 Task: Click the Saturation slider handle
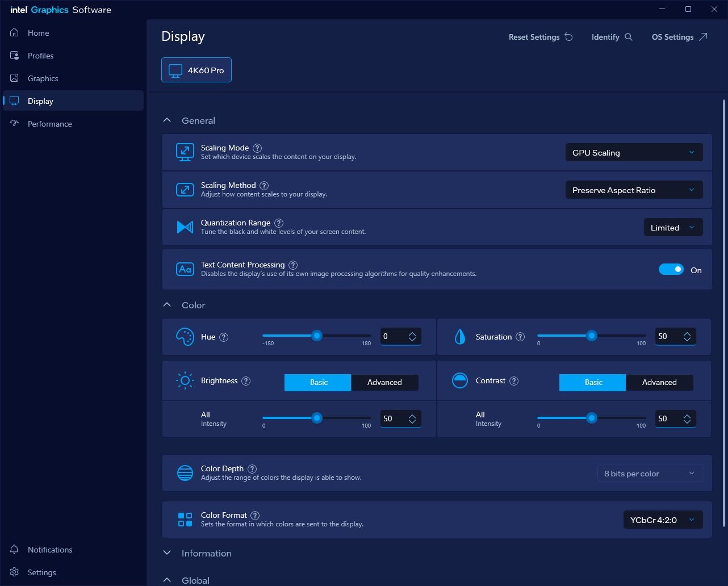592,336
